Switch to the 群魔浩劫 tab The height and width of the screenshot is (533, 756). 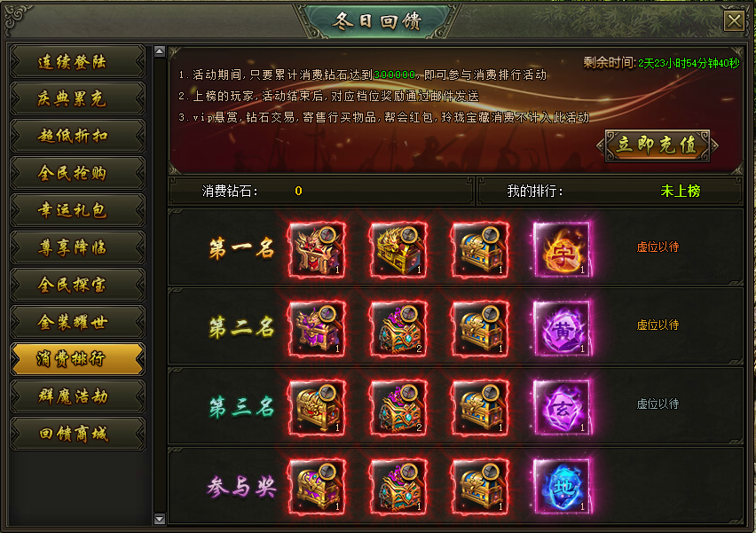click(x=77, y=396)
